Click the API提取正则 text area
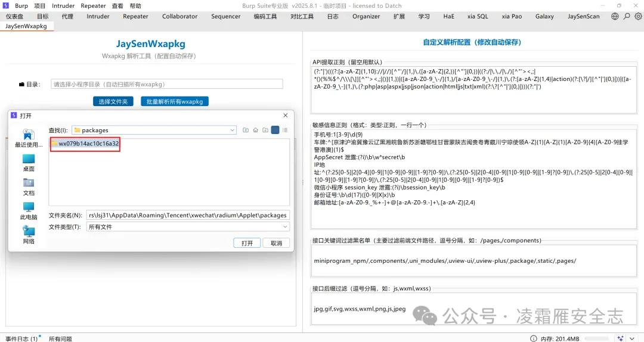 [x=474, y=89]
